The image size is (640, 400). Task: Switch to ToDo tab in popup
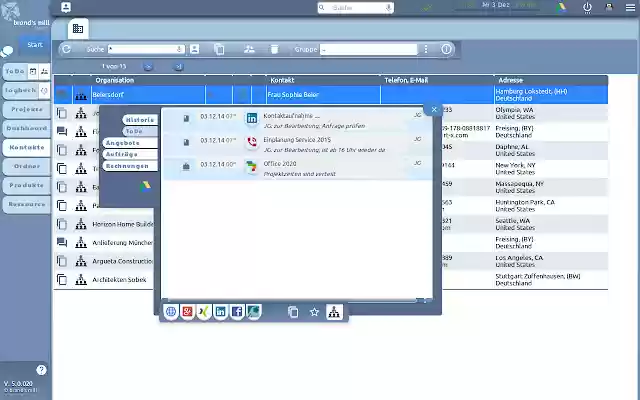140,131
